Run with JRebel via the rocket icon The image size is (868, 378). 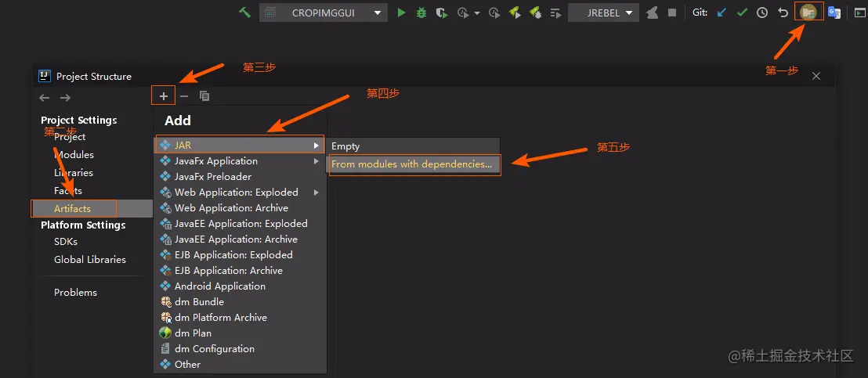[x=515, y=13]
